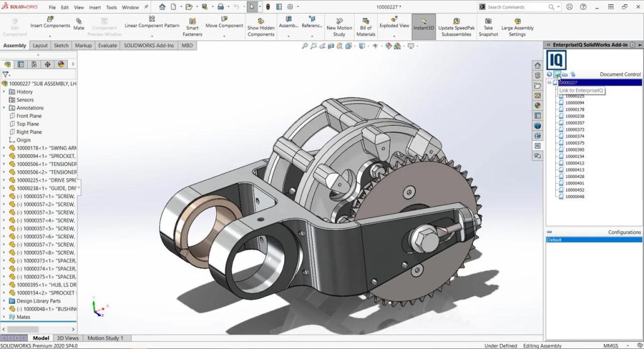Pin the SOLIDWORKS menu bar

147,8
